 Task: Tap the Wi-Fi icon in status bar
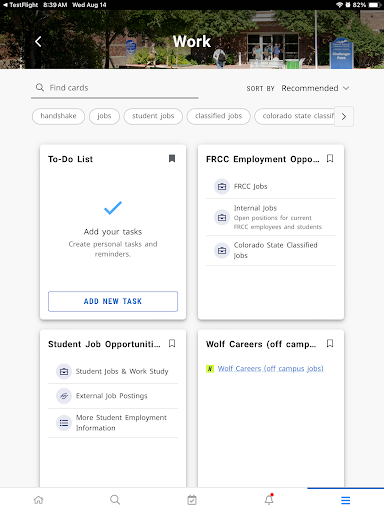340,5
